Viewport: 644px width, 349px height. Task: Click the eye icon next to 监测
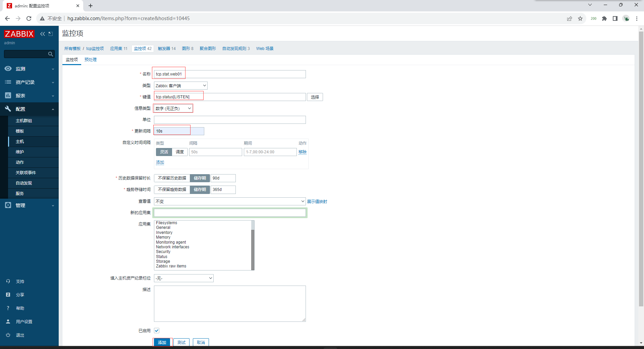[8, 68]
